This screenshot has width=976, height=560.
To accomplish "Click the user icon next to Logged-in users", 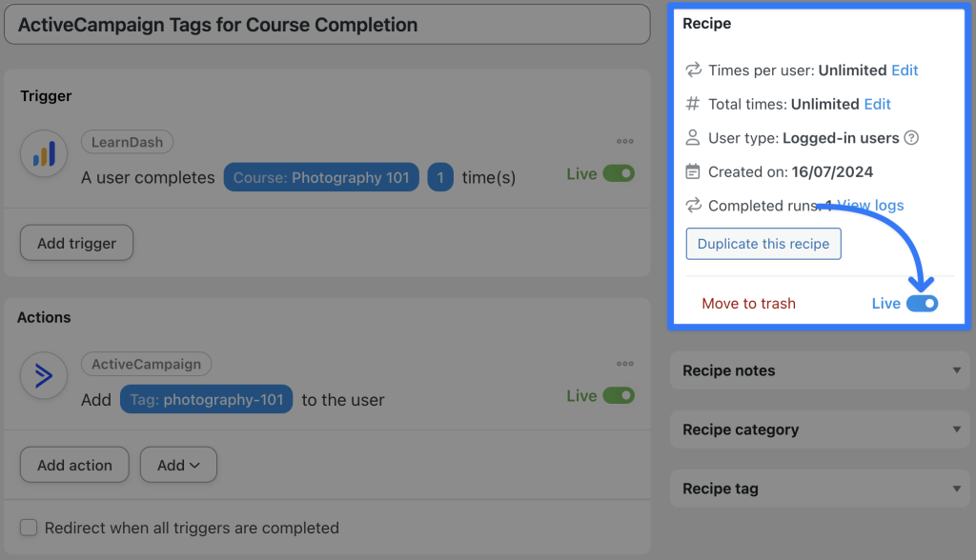I will tap(693, 137).
